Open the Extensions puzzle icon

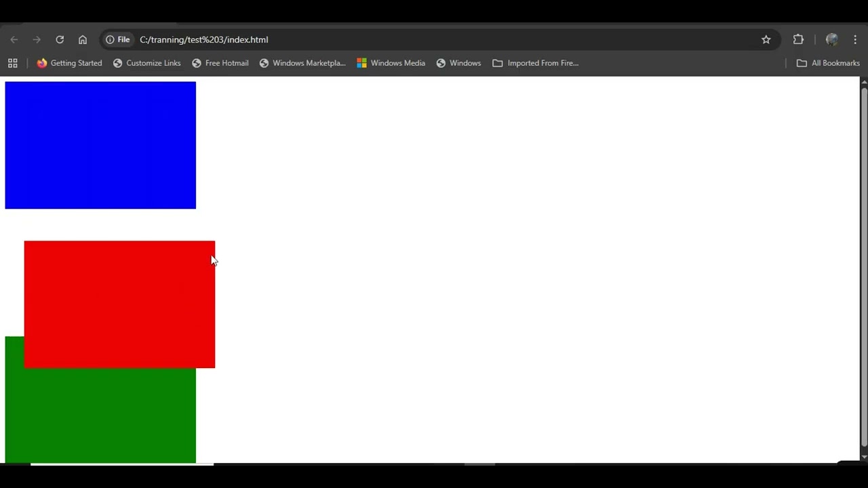(798, 39)
